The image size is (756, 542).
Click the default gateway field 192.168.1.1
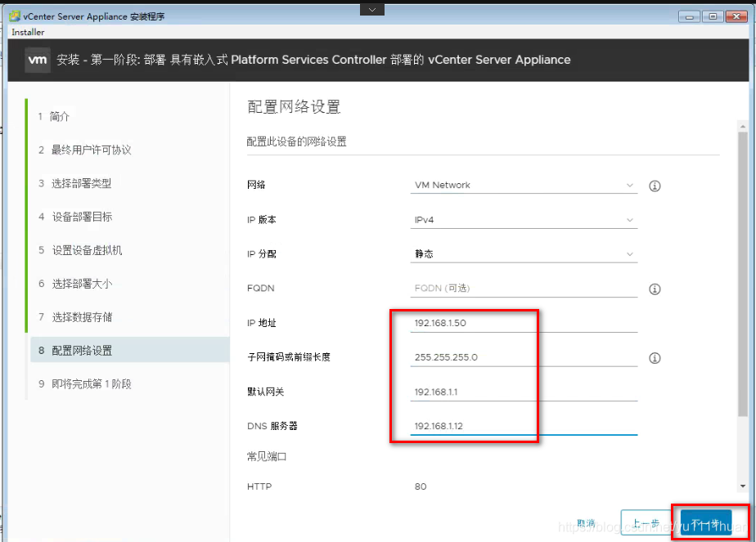524,392
